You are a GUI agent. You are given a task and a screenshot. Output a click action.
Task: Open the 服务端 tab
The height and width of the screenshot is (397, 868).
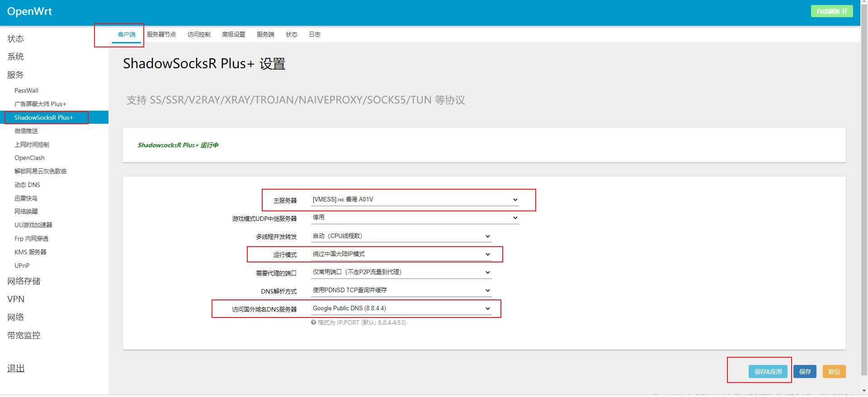click(265, 35)
